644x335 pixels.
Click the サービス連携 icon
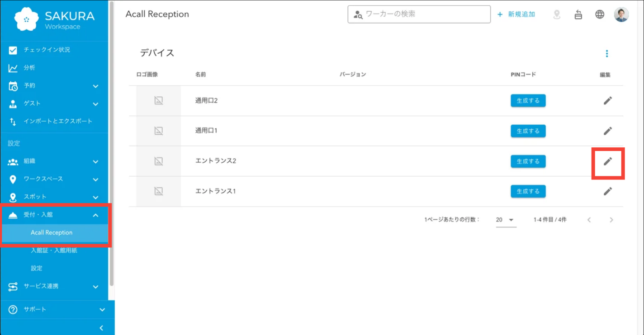13,287
